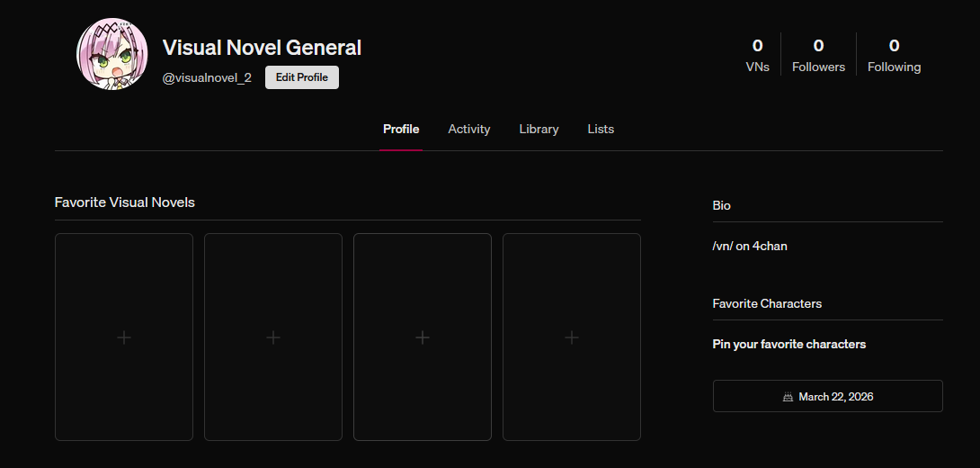980x468 pixels.
Task: Add a favorite in the fourth empty slot
Action: pos(571,337)
